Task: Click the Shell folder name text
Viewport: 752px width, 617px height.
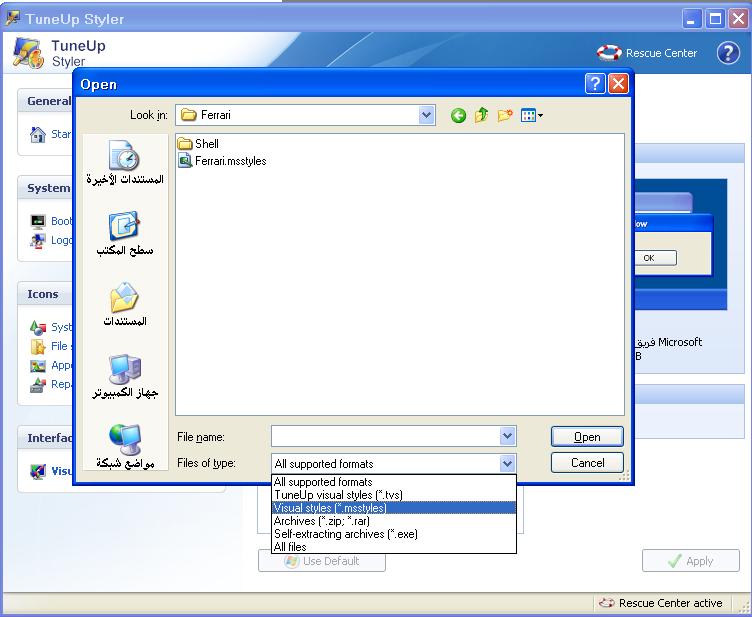Action: coord(207,144)
